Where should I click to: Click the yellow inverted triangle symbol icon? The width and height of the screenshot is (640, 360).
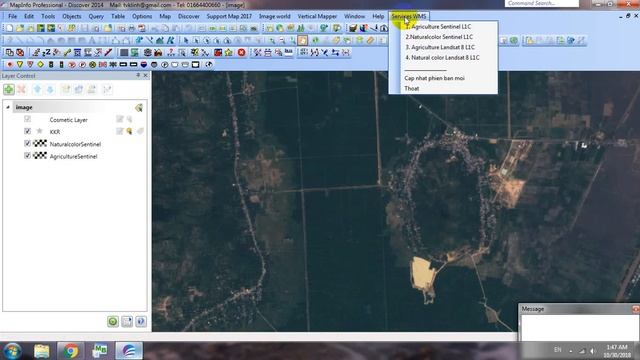point(20,64)
